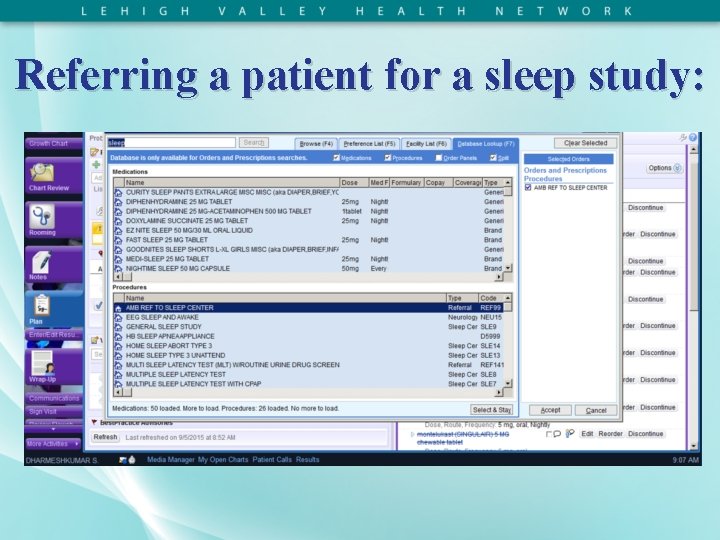The image size is (720, 540).
Task: Click order icon beside EEG SLEEP AND AWAKE
Action: [118, 317]
